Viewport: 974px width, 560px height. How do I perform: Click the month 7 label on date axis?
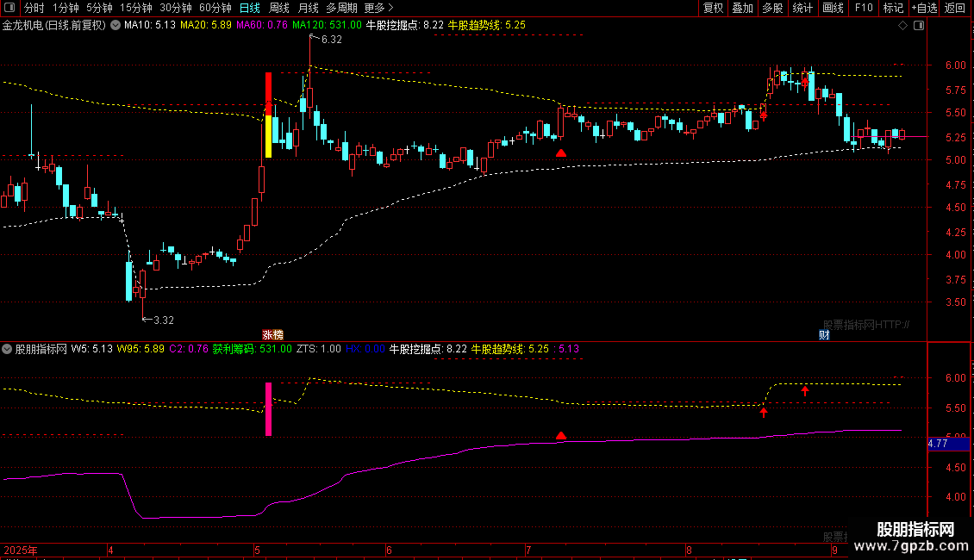pyautogui.click(x=528, y=550)
